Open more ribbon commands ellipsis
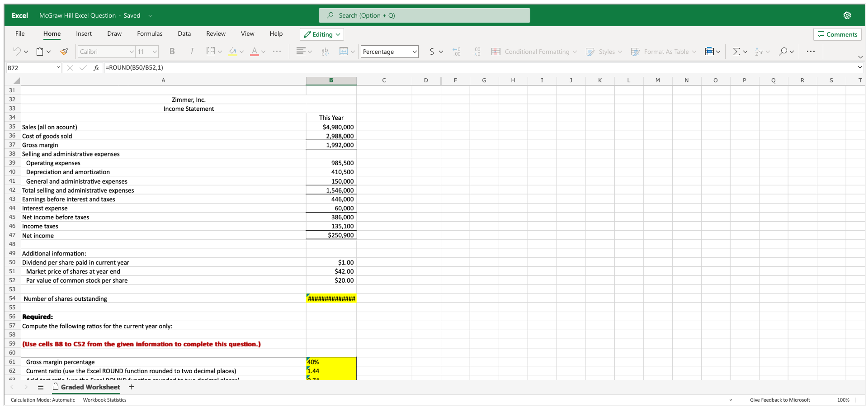 [x=811, y=52]
